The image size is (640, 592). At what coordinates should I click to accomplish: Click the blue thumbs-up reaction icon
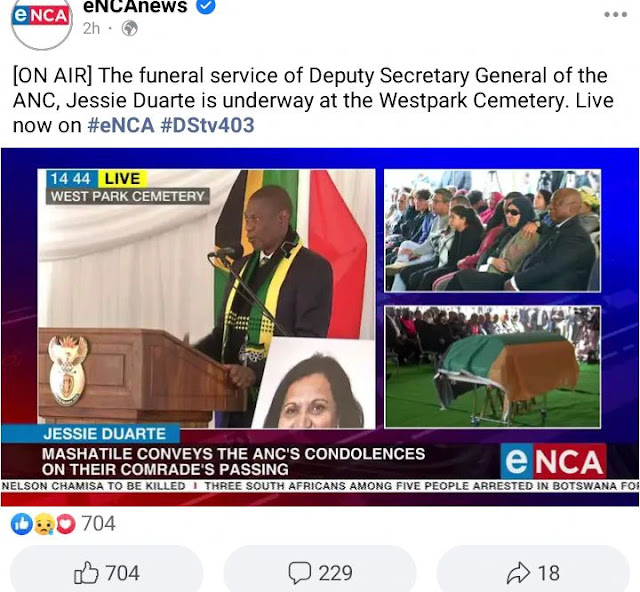22,523
